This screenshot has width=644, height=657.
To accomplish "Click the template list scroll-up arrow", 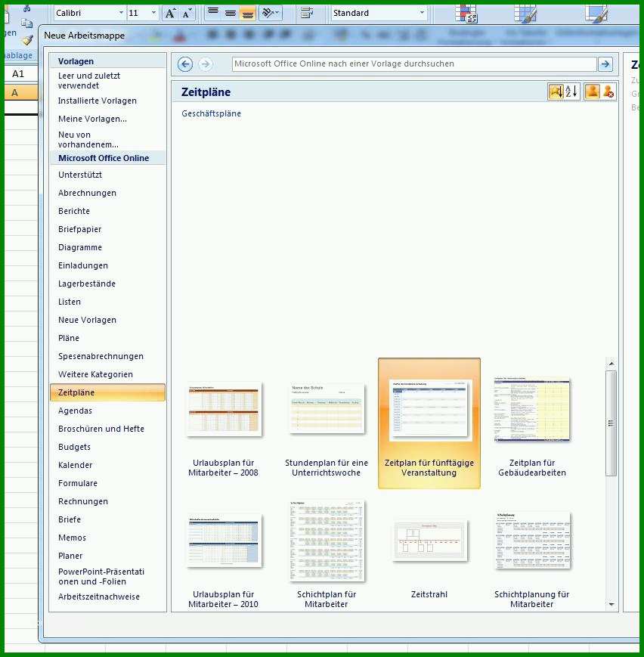I will click(611, 364).
